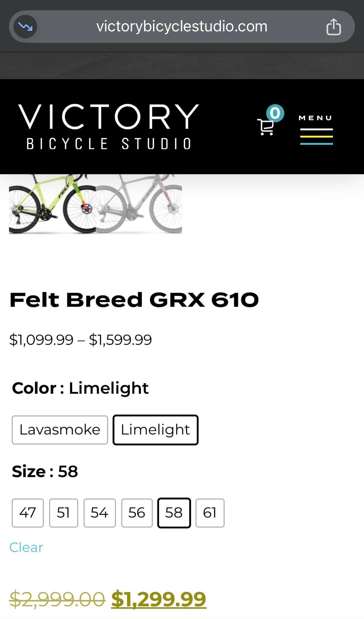Tap the victorybicyclestudio.com address bar
The height and width of the screenshot is (619, 364).
182,26
